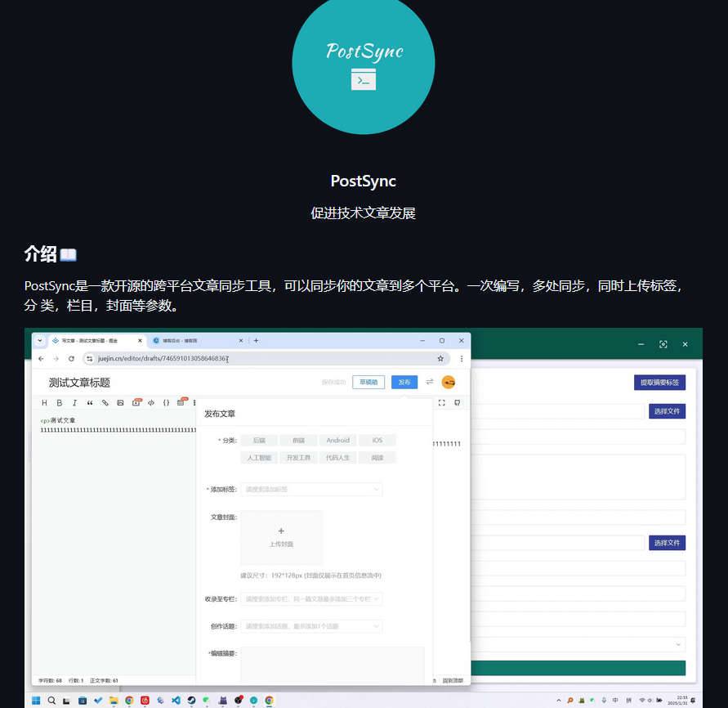The width and height of the screenshot is (728, 708).
Task: Click the browser back arrow
Action: click(41, 359)
